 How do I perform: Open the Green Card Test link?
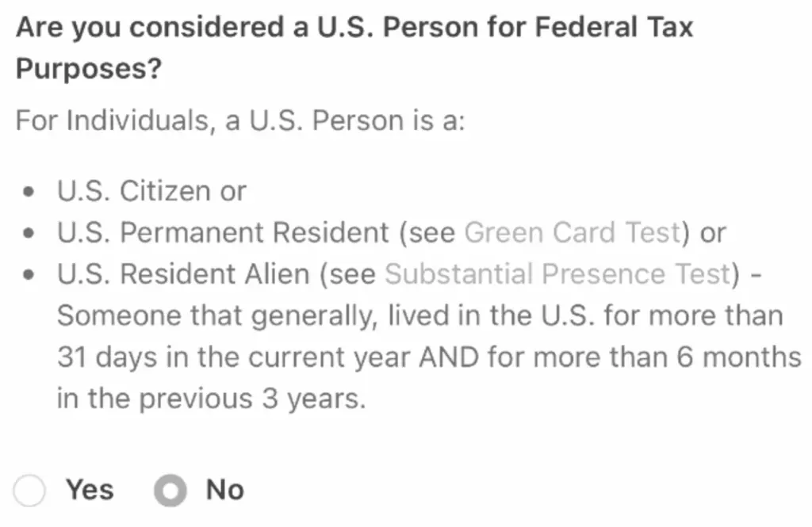[573, 232]
